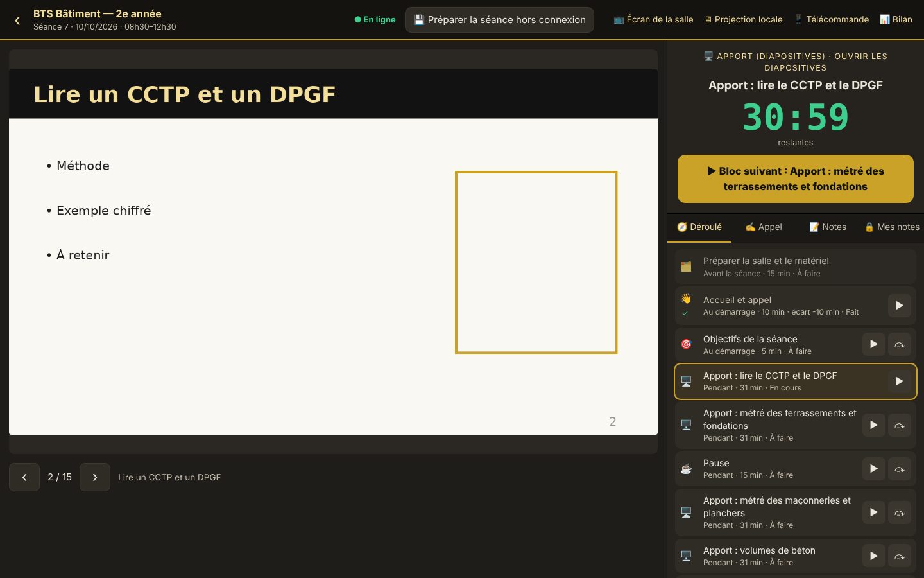Open the Télécommande link
Viewport: 924px width, 578px height.
pos(832,19)
